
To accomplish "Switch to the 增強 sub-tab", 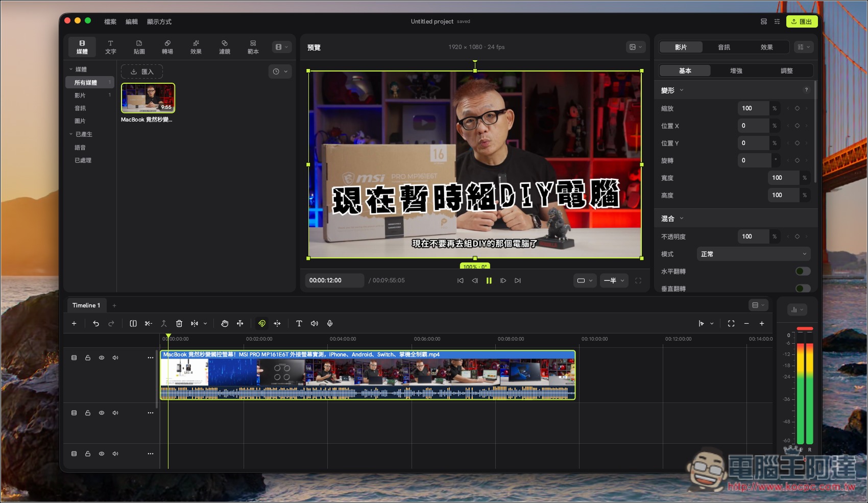I will point(736,71).
